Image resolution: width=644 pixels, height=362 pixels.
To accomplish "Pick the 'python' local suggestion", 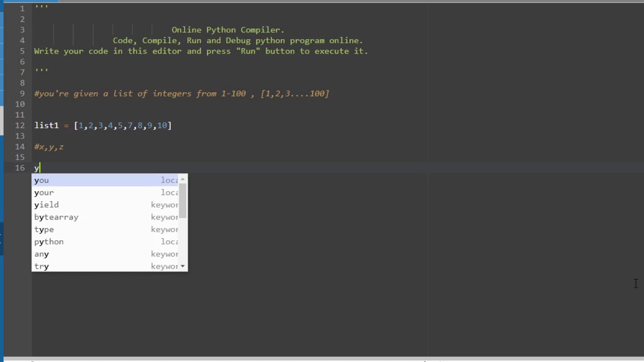I will point(106,242).
